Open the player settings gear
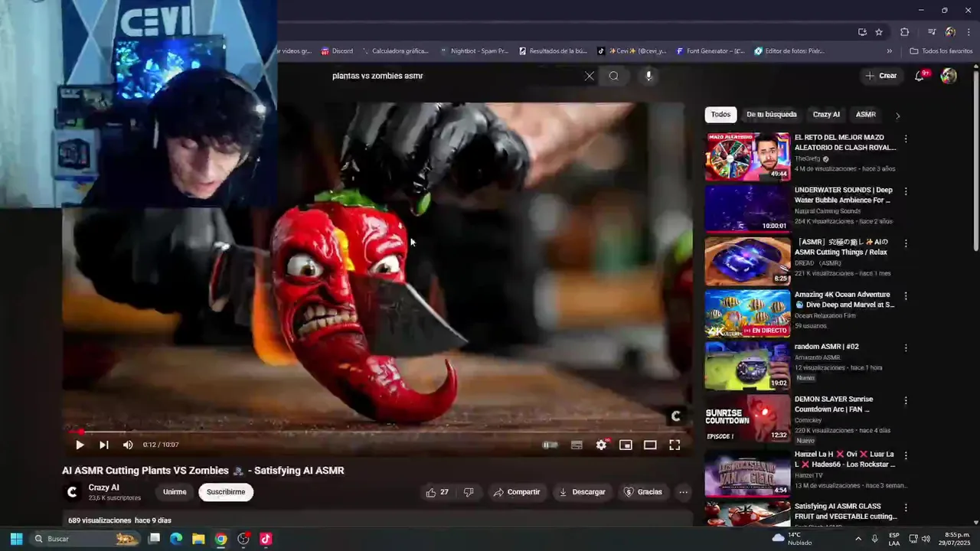This screenshot has height=551, width=980. click(x=602, y=445)
